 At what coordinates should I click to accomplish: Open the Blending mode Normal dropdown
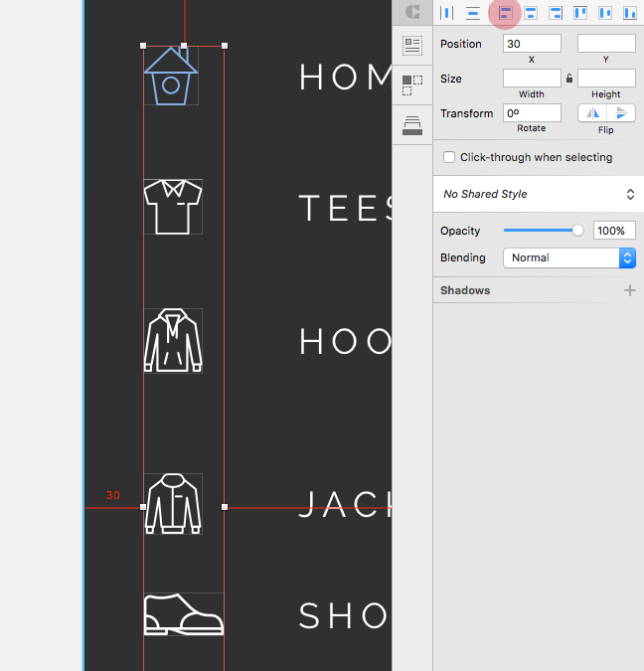[x=569, y=258]
